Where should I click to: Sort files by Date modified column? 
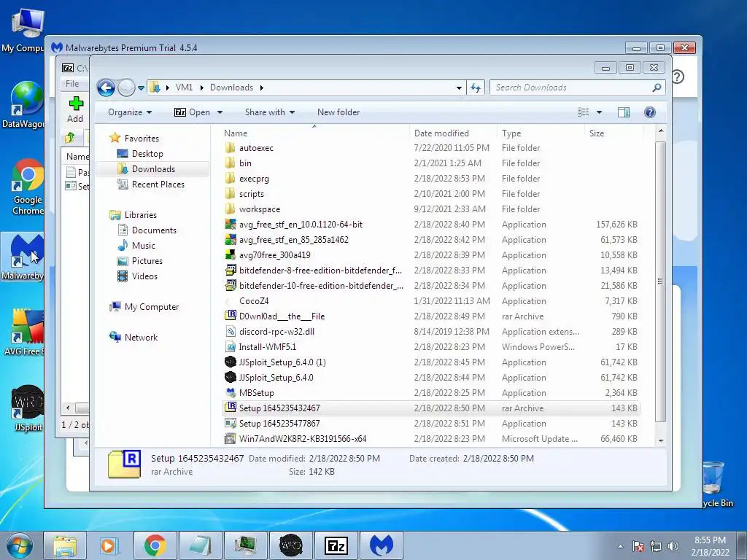coord(452,133)
